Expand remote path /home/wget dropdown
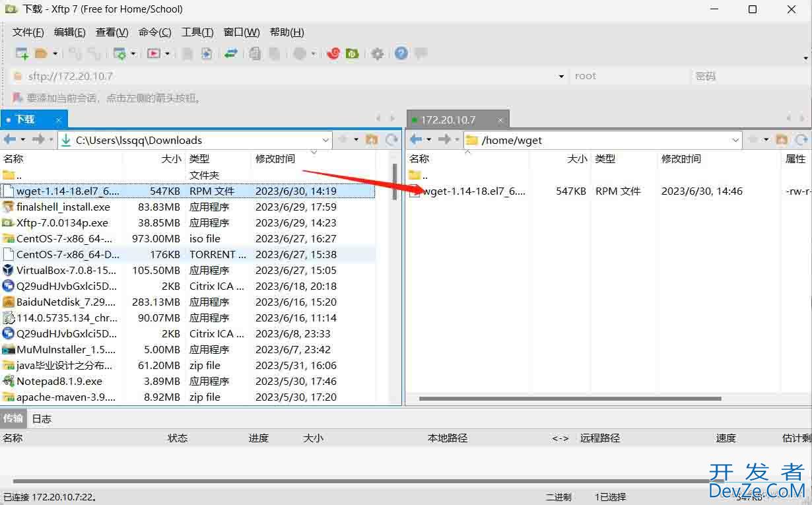 pos(736,140)
